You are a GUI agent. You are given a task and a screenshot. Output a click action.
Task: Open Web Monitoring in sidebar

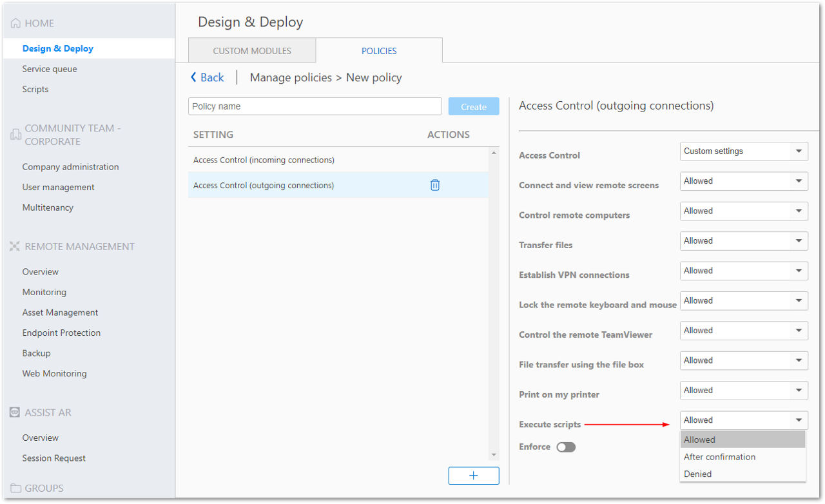[x=54, y=374]
